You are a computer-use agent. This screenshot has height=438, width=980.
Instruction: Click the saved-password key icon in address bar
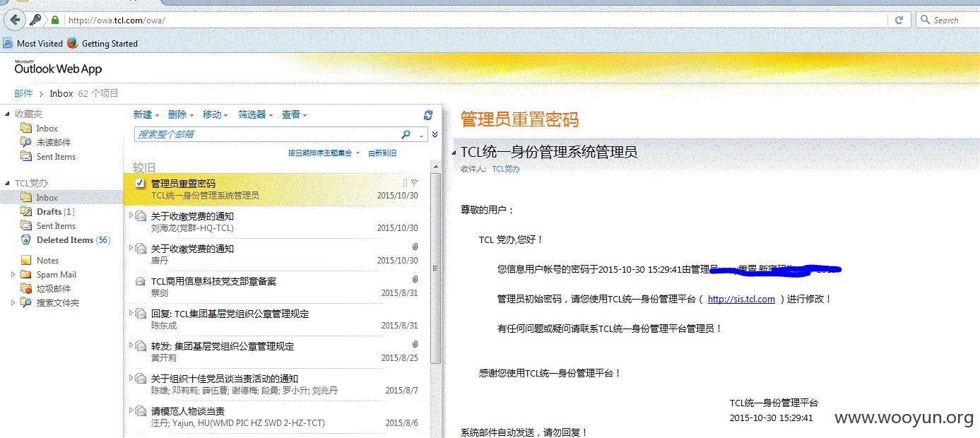click(35, 20)
